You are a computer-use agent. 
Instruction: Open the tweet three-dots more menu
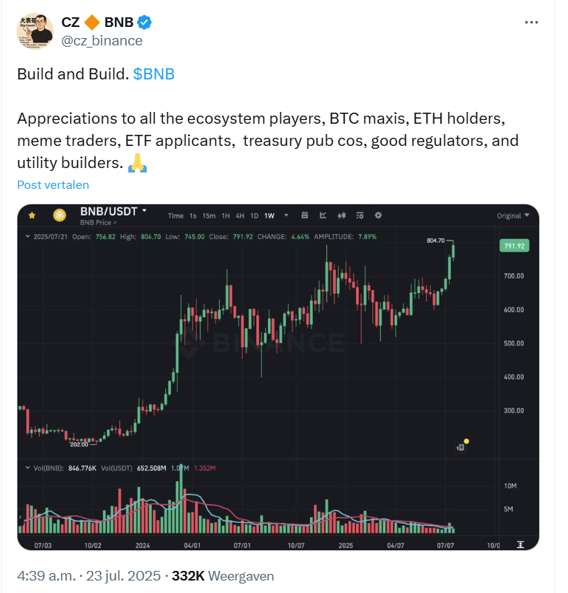click(x=531, y=23)
